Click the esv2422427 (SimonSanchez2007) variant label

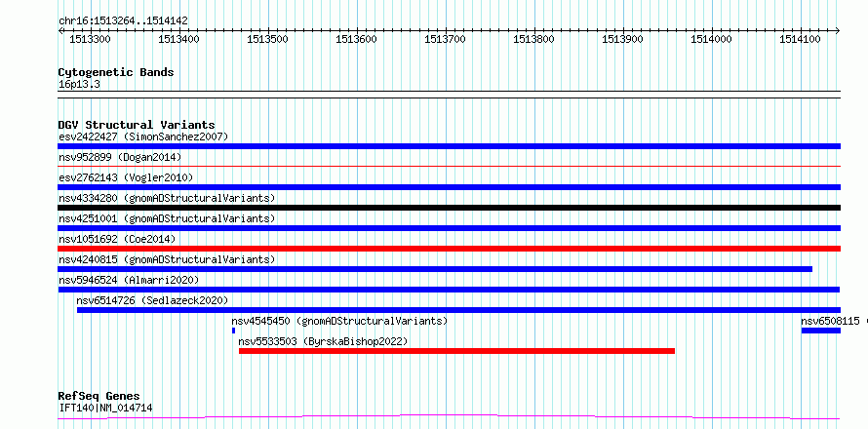click(x=143, y=136)
